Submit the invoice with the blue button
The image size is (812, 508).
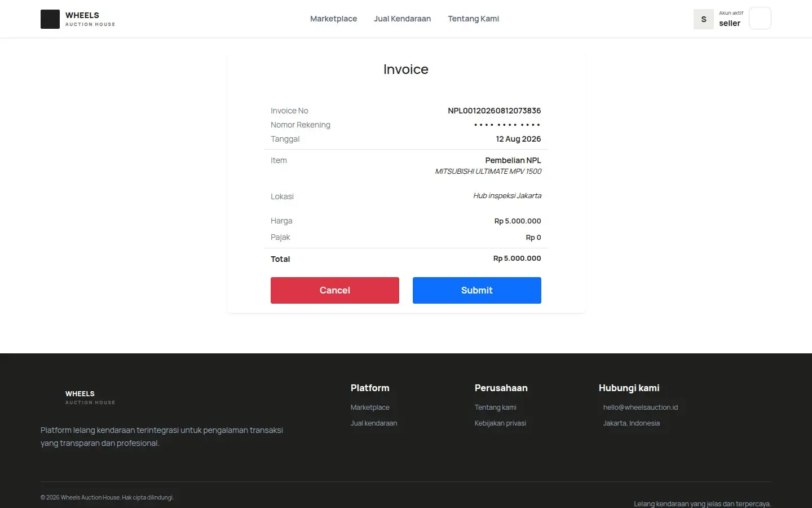pos(477,290)
